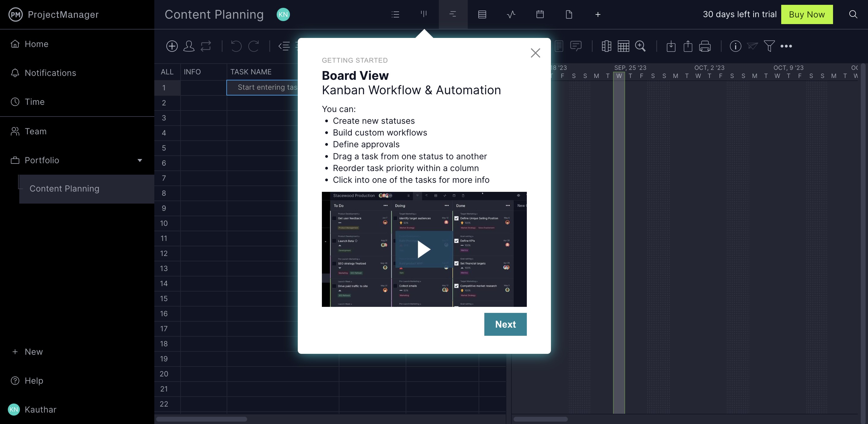Click the grid table icon

(623, 46)
